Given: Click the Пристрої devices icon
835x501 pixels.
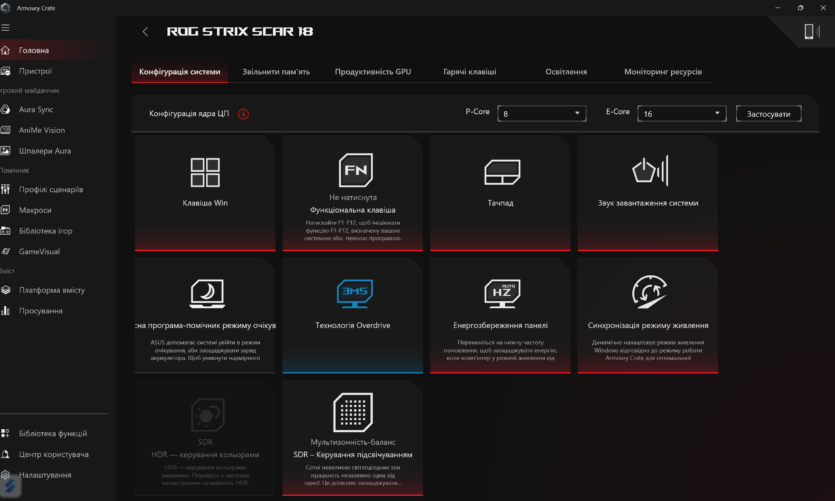Looking at the screenshot, I should tap(5, 71).
